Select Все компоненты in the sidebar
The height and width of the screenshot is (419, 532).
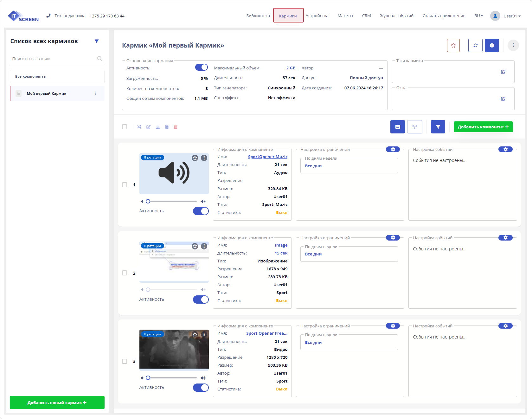pos(57,76)
